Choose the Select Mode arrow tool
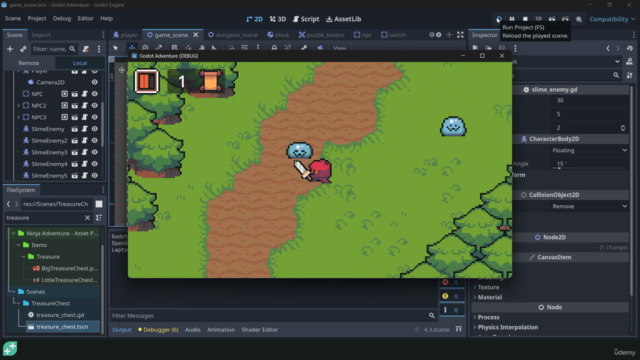The image size is (640, 360). point(116,48)
